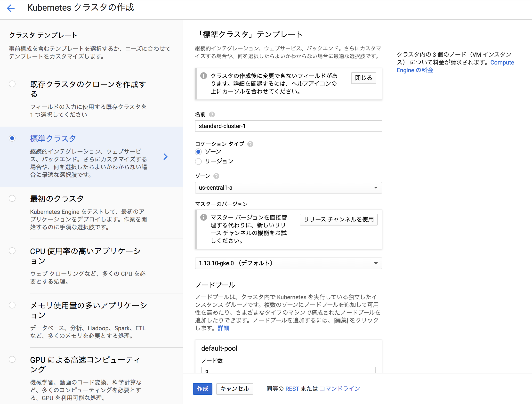Click the 標準クラスタ template title
This screenshot has width=532, height=404.
[x=53, y=139]
